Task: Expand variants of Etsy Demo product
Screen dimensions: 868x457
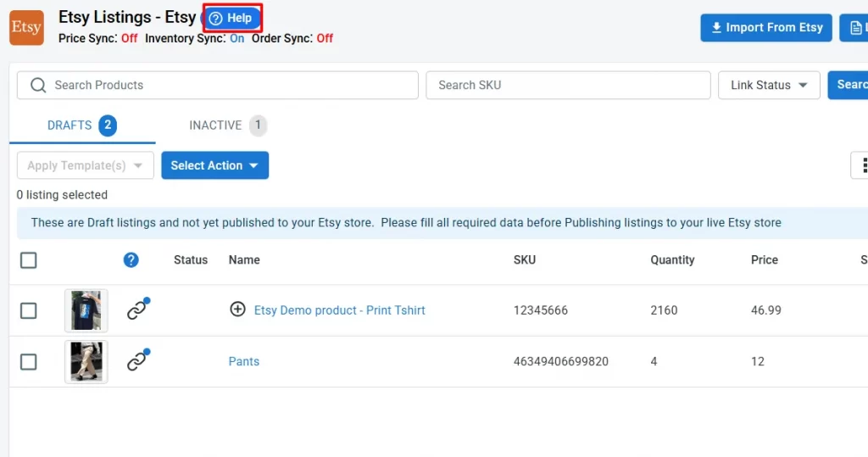Action: 237,309
